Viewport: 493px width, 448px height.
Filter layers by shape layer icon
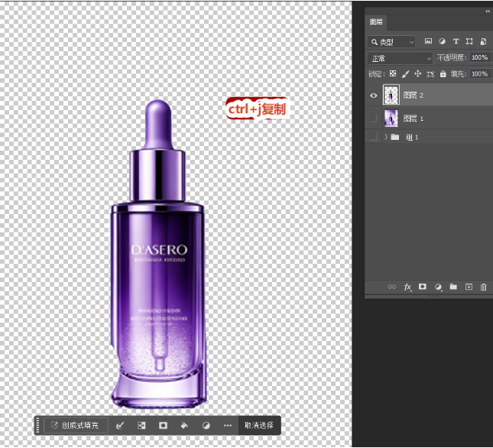(x=469, y=41)
